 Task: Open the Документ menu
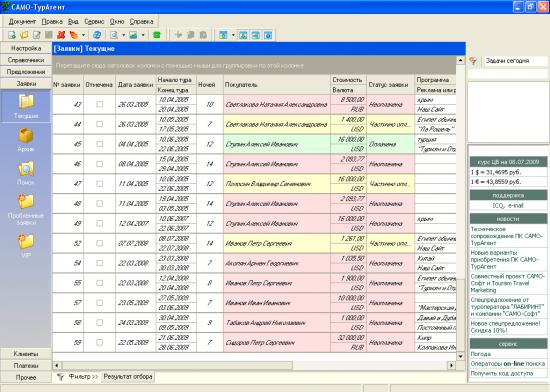point(22,22)
